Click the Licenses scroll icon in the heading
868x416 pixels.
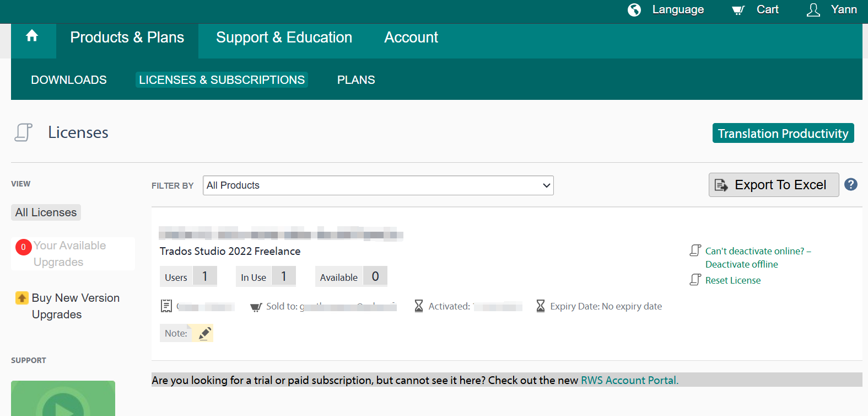tap(23, 132)
